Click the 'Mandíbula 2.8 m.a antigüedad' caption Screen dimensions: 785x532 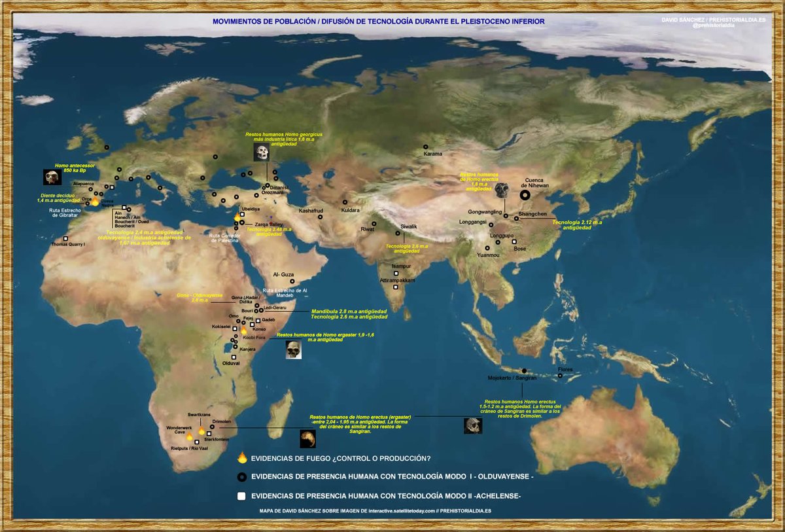pos(349,311)
